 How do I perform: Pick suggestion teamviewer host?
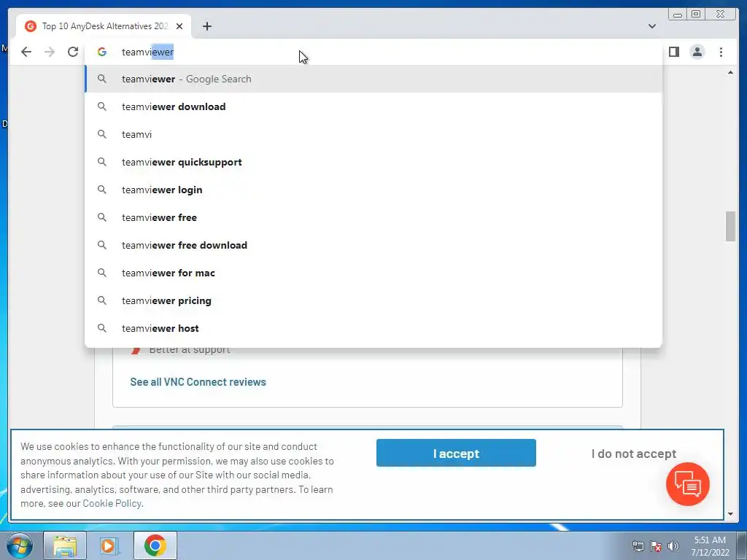coord(373,328)
